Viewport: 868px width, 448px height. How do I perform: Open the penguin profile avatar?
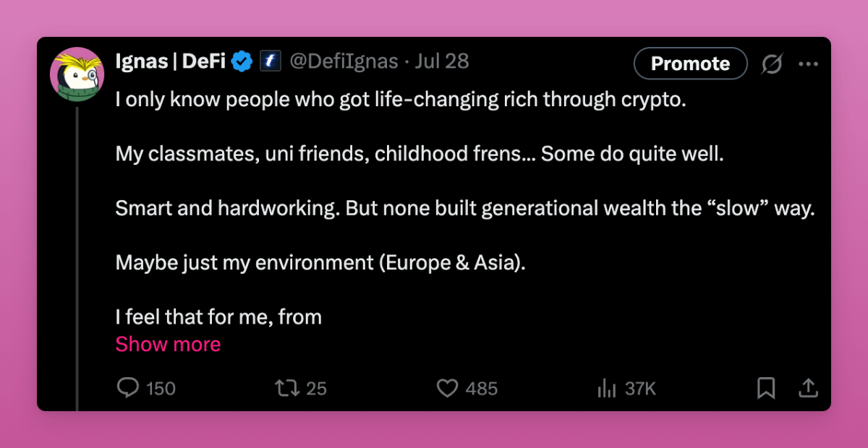click(77, 74)
